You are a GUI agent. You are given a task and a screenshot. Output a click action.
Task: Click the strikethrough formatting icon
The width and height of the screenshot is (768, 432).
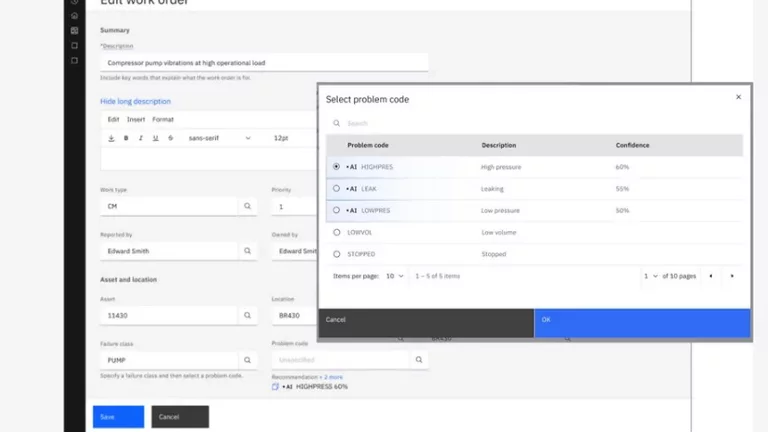[x=170, y=138]
